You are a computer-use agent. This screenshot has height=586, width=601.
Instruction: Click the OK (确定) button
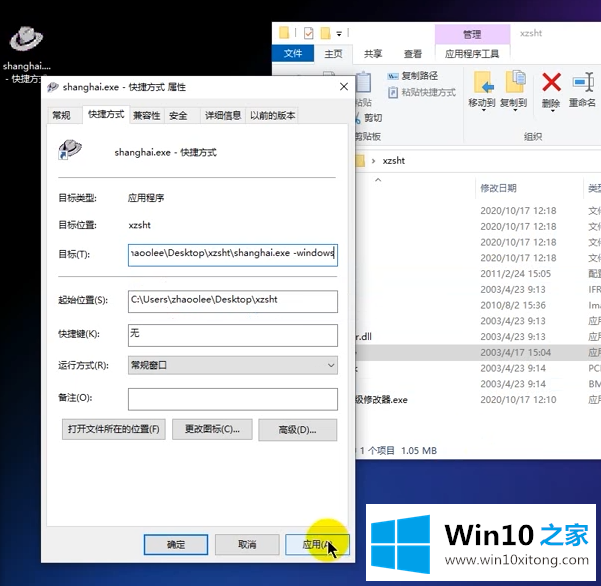tap(176, 545)
